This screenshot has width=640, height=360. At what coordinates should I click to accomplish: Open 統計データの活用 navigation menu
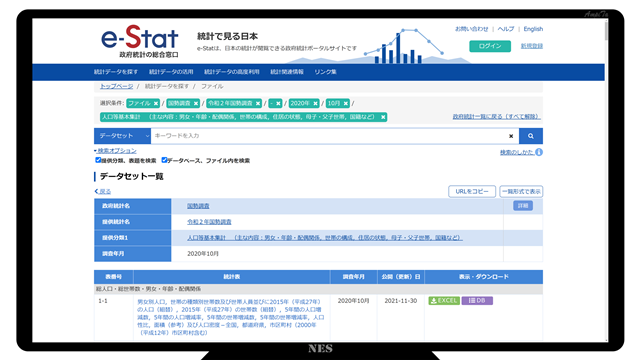[x=171, y=72]
